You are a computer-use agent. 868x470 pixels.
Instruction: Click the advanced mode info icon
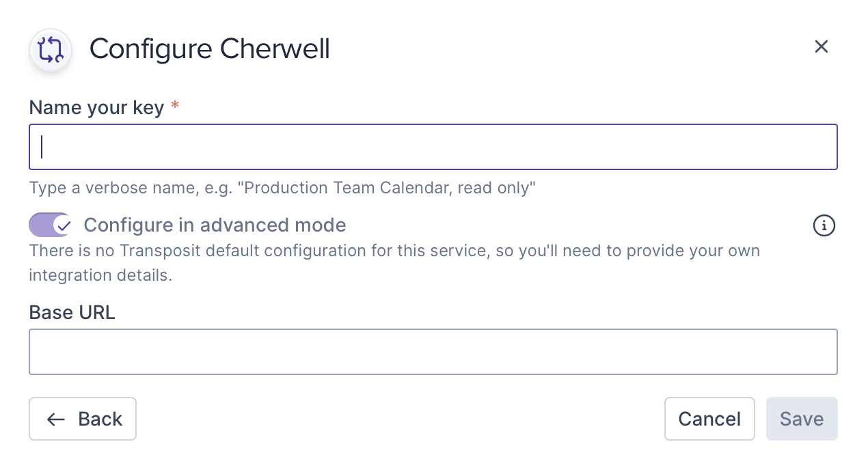point(824,225)
